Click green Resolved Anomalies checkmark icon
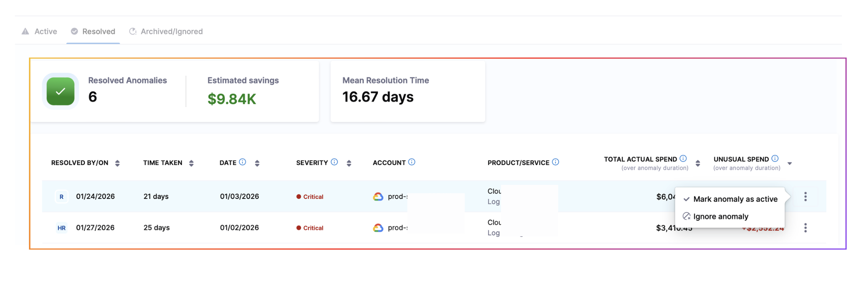 [61, 91]
